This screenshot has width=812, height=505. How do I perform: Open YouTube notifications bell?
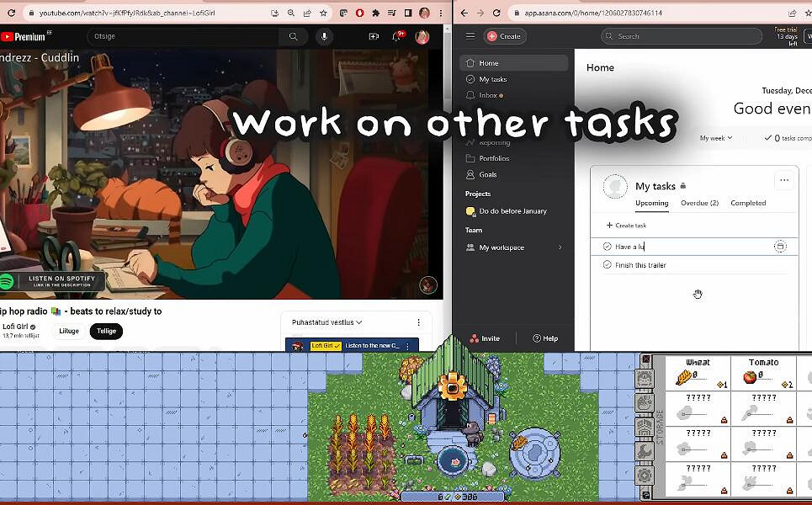click(x=396, y=37)
